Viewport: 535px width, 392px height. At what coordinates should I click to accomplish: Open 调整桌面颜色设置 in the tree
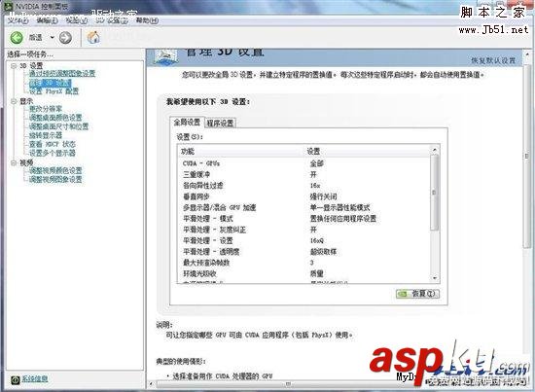55,118
